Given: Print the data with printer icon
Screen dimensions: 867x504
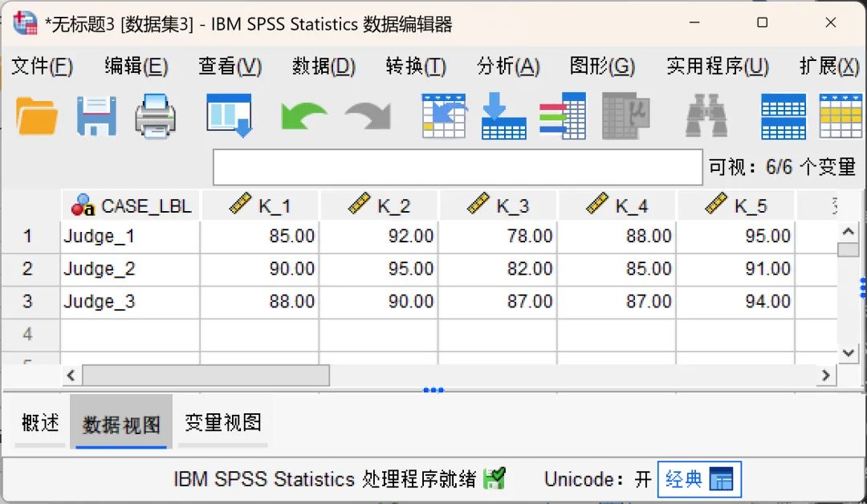Looking at the screenshot, I should [x=156, y=116].
